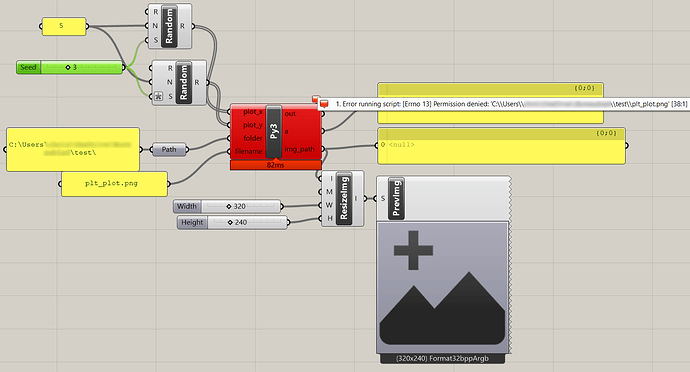Select the upper Random component label
The image size is (690, 372).
169,26
